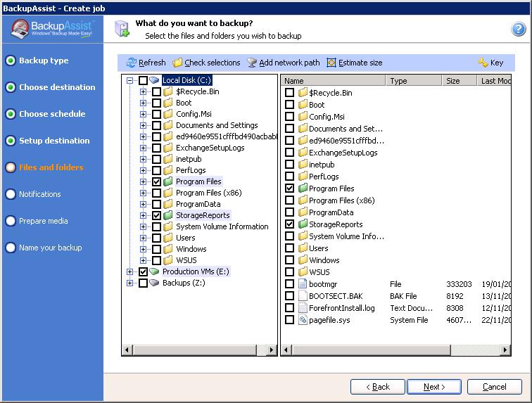Screen dimensions: 532x403
Task: Click the Next button
Action: point(434,387)
